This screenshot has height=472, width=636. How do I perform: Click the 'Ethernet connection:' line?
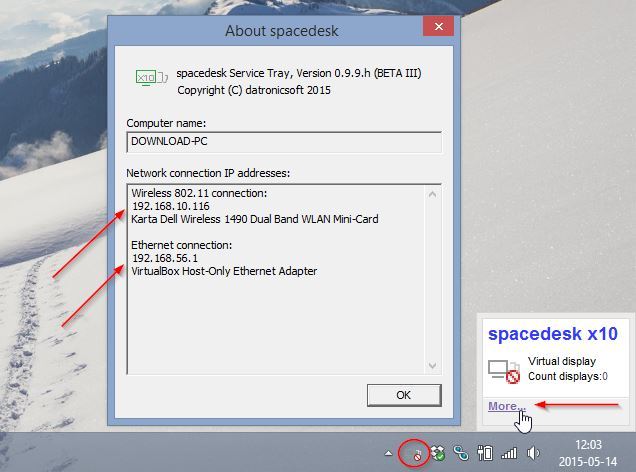(x=181, y=245)
